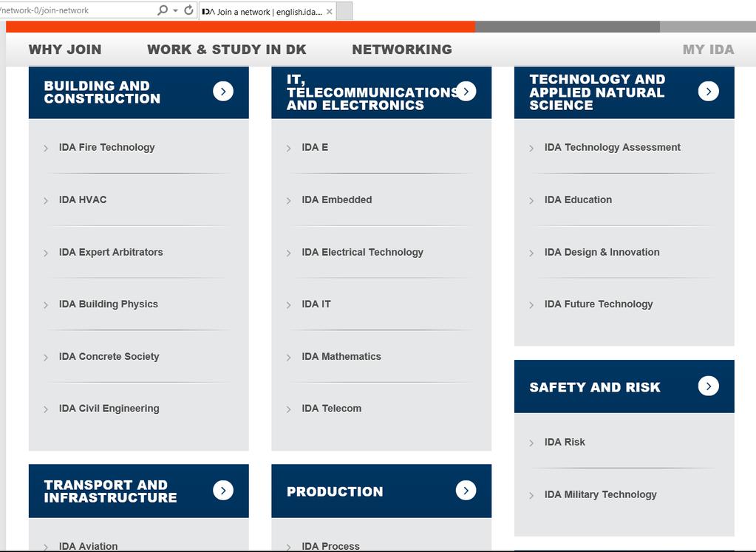756x552 pixels.
Task: Open the IDA E link
Action: coord(315,147)
